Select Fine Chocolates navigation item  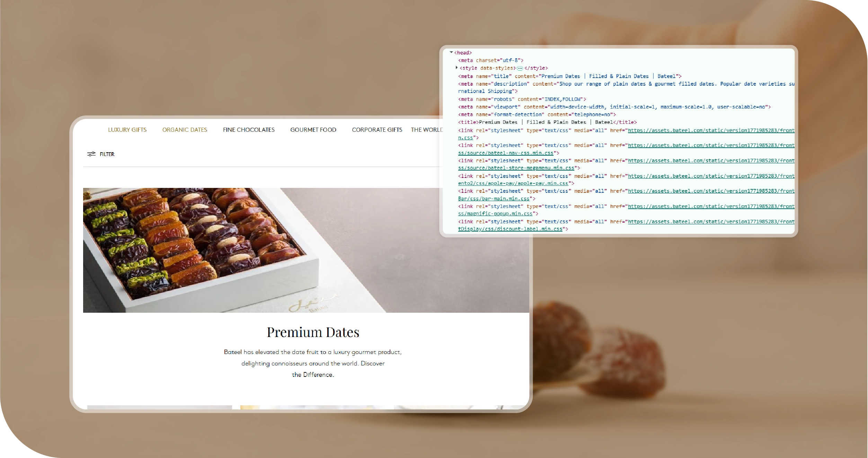pos(249,130)
